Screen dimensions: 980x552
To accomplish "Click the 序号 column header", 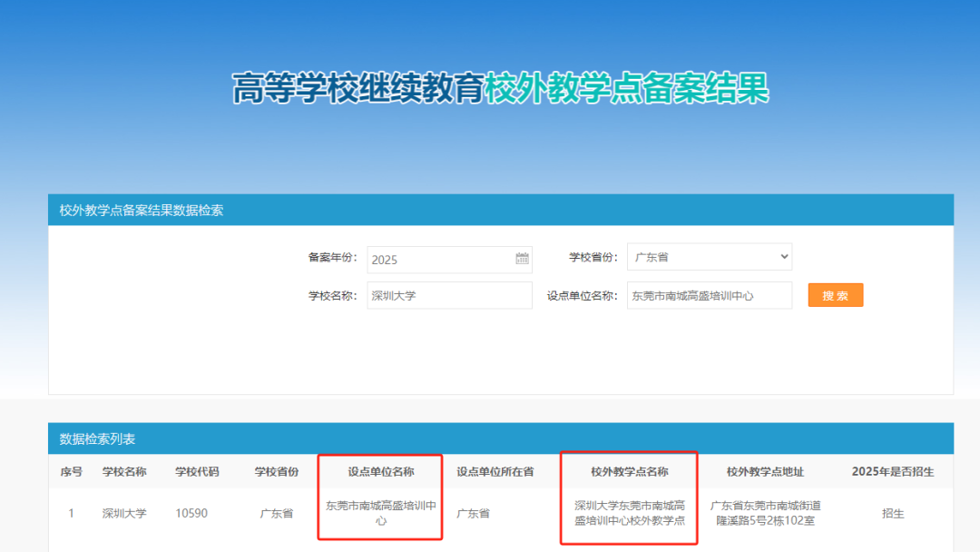I will point(71,472).
